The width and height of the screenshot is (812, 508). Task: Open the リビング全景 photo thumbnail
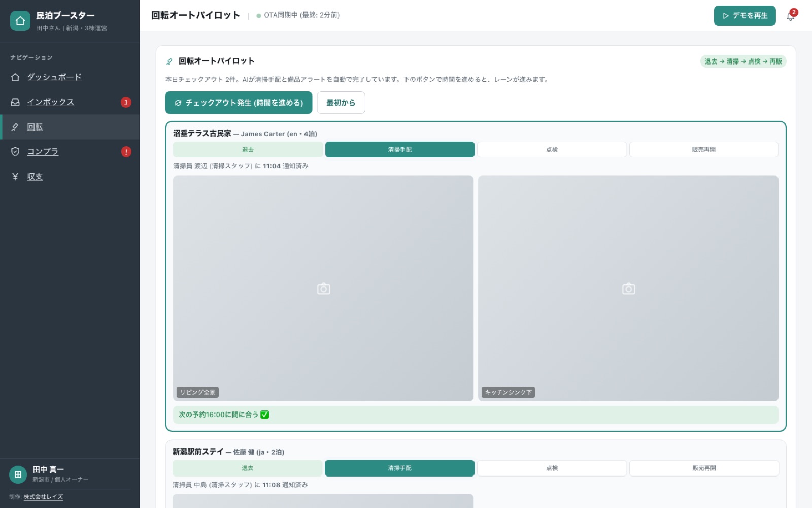point(323,289)
